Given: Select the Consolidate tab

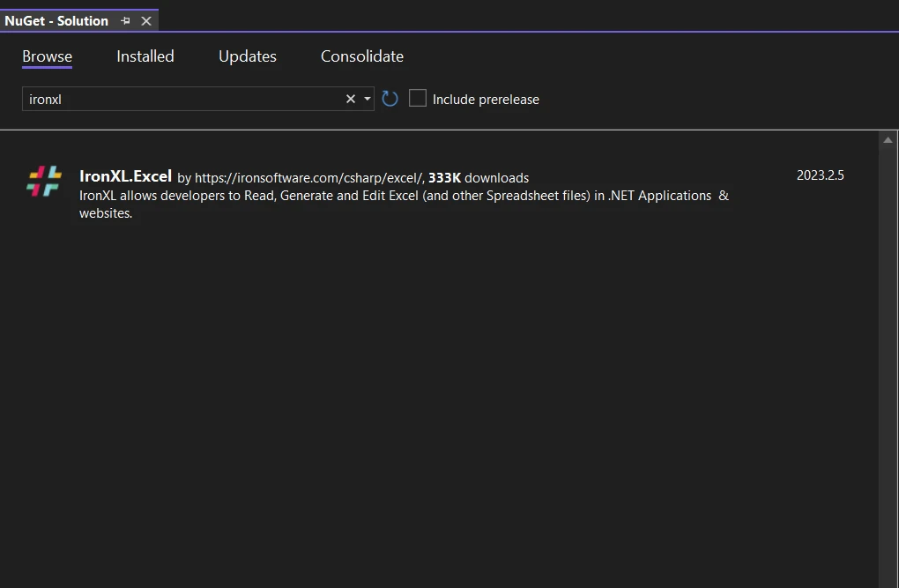Looking at the screenshot, I should (x=362, y=56).
